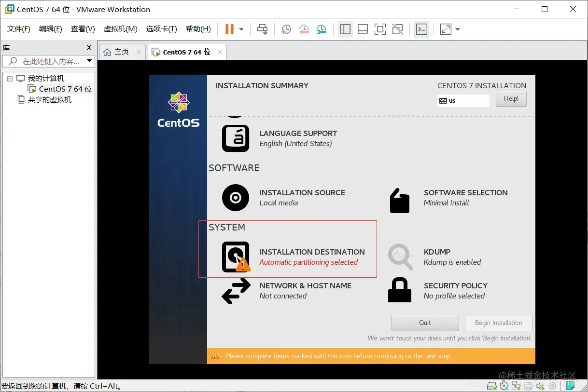The height and width of the screenshot is (392, 588).
Task: Open the snapshot manager wrench-clock icon
Action: (x=321, y=29)
